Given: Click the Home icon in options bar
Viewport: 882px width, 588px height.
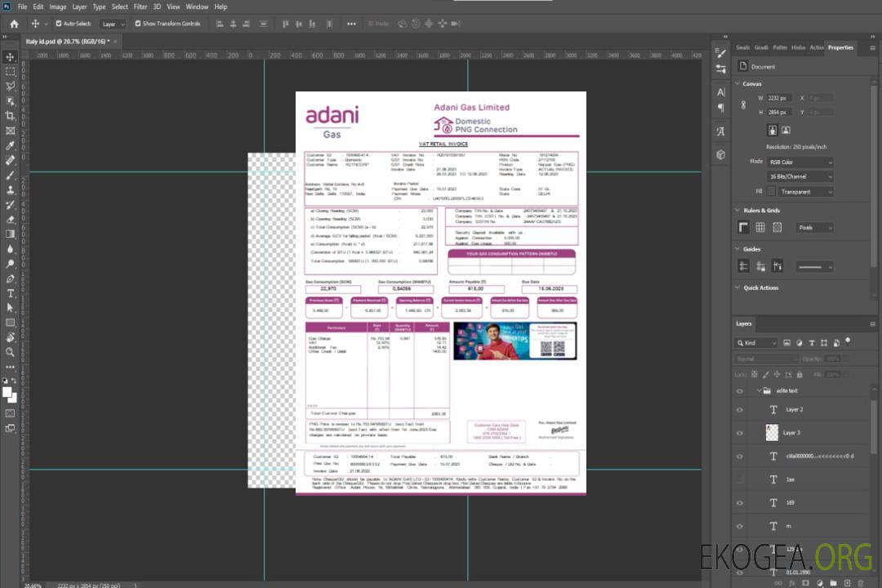Looking at the screenshot, I should (14, 24).
